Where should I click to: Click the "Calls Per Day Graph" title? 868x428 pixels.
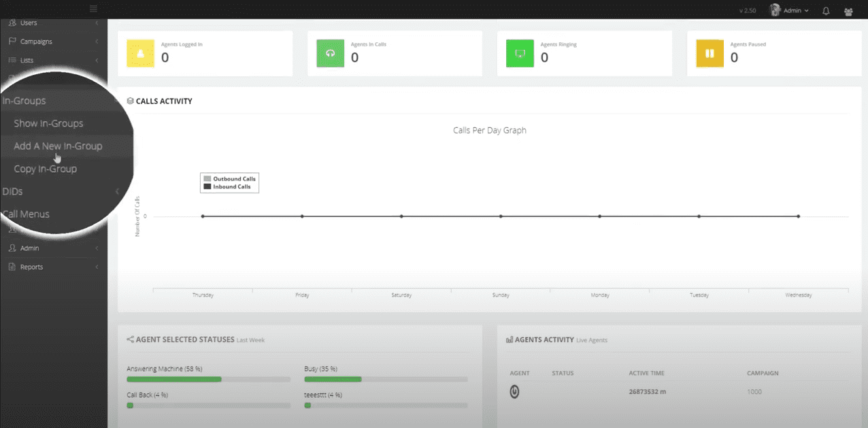coord(490,130)
